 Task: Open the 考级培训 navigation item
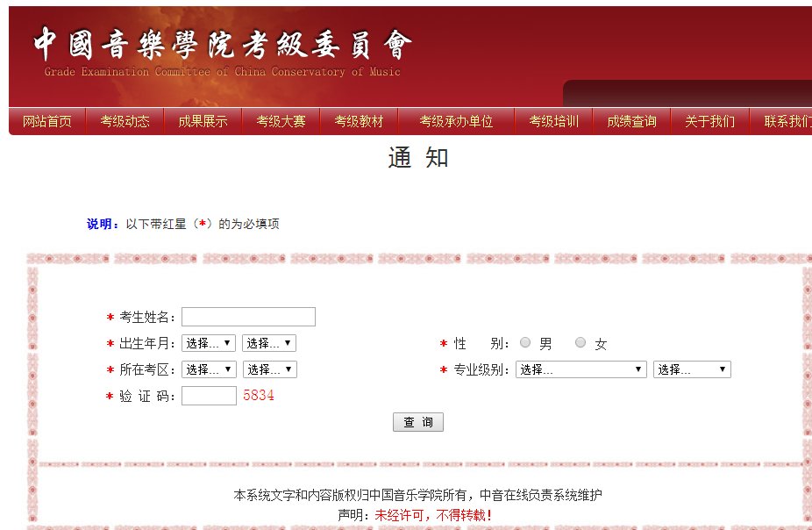point(553,121)
